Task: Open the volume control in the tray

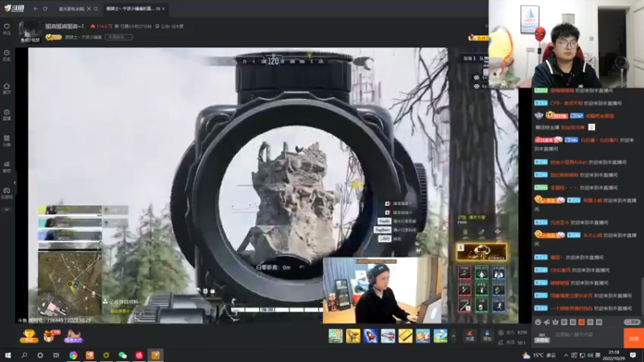Action: (x=590, y=355)
